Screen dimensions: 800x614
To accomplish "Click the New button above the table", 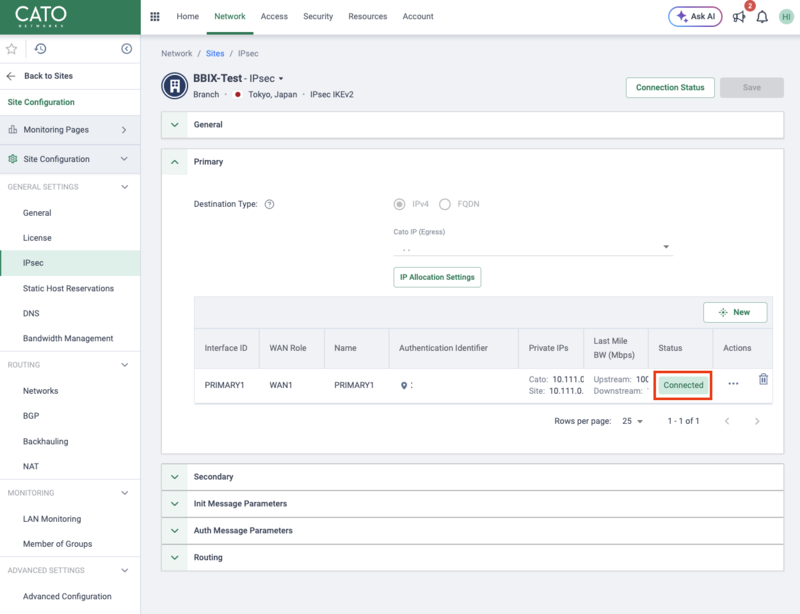I will (735, 312).
